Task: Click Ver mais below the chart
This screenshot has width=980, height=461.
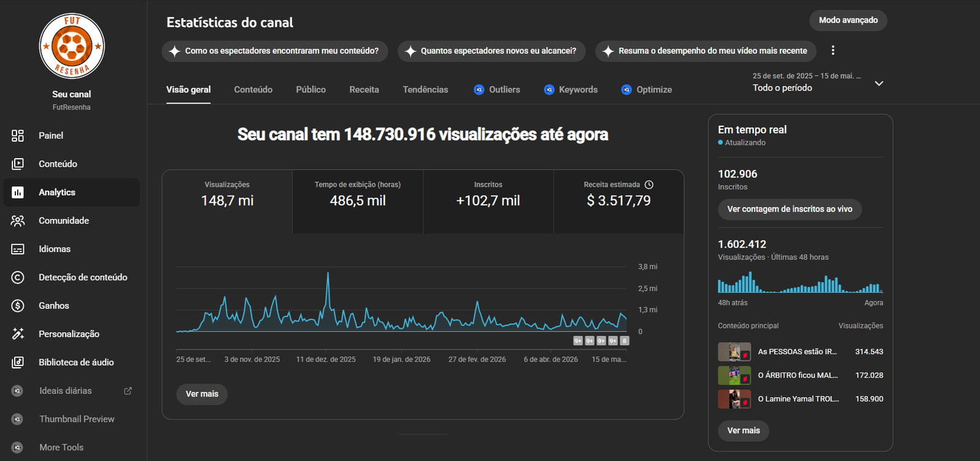Action: 202,394
